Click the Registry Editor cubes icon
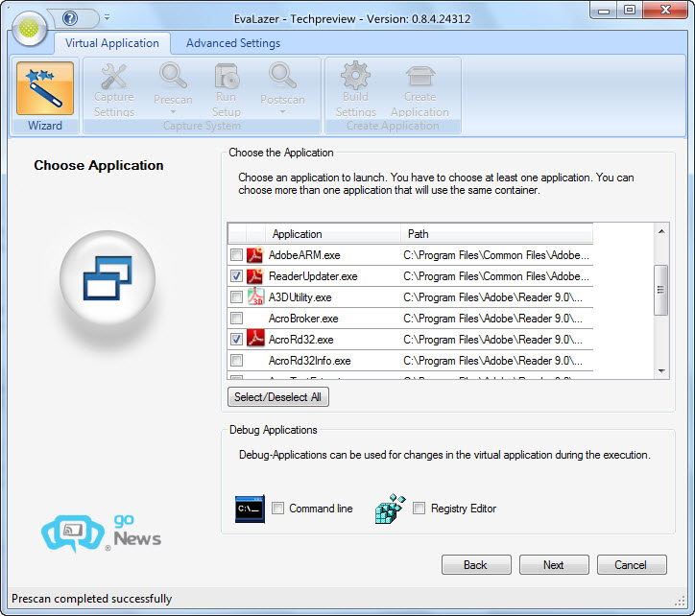The width and height of the screenshot is (695, 616). [390, 509]
